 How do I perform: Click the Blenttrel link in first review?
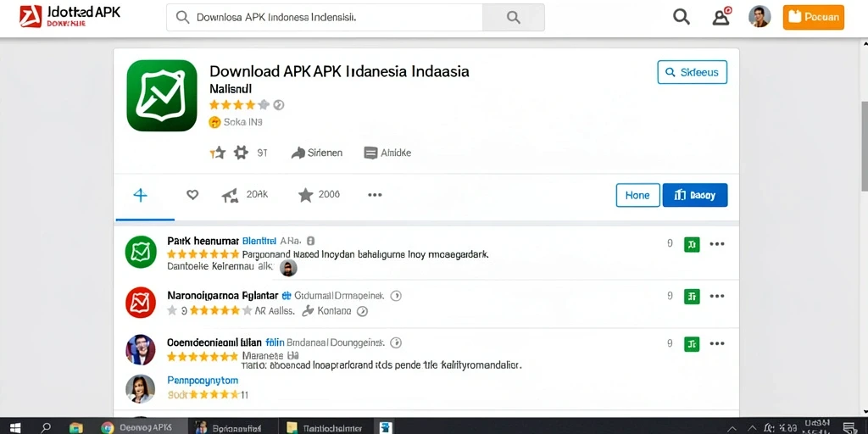coord(259,241)
